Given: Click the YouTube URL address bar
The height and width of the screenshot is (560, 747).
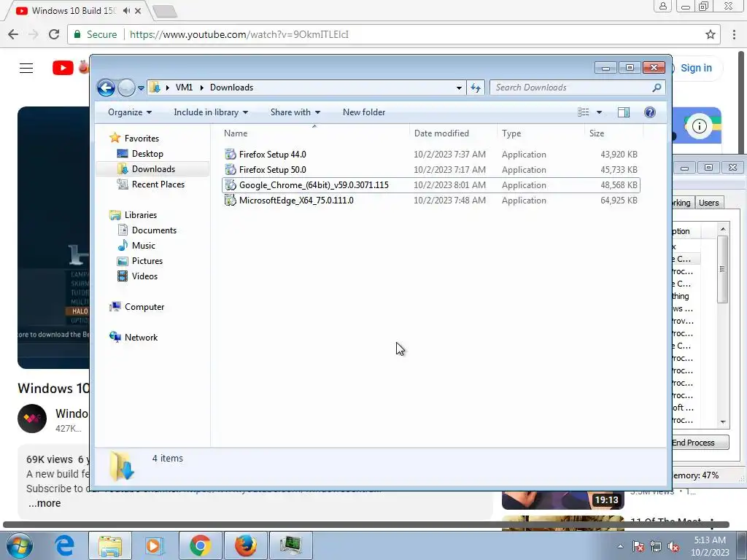Looking at the screenshot, I should (x=393, y=34).
